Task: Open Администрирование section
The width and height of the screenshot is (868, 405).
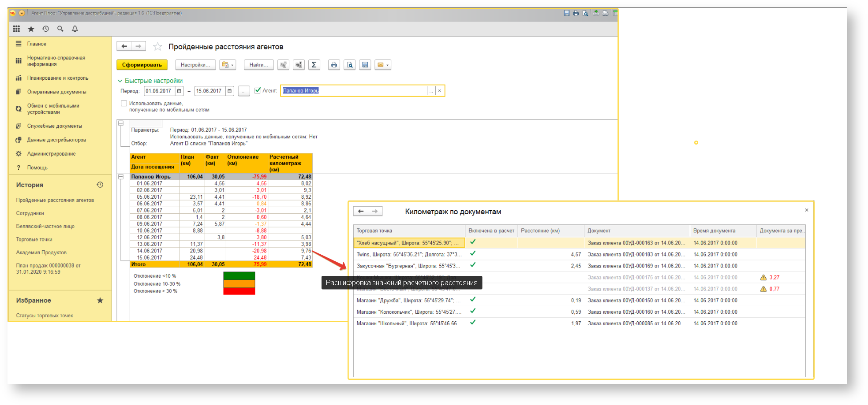Action: coord(51,154)
